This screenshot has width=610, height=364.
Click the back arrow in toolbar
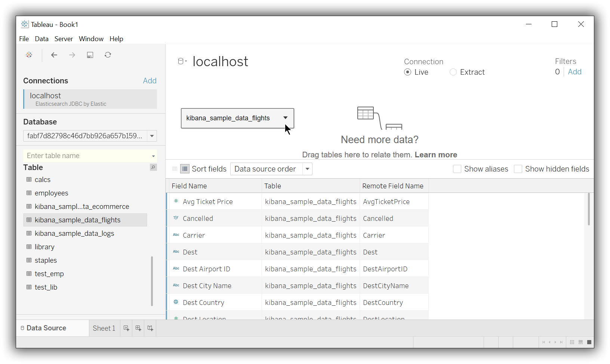pyautogui.click(x=54, y=55)
